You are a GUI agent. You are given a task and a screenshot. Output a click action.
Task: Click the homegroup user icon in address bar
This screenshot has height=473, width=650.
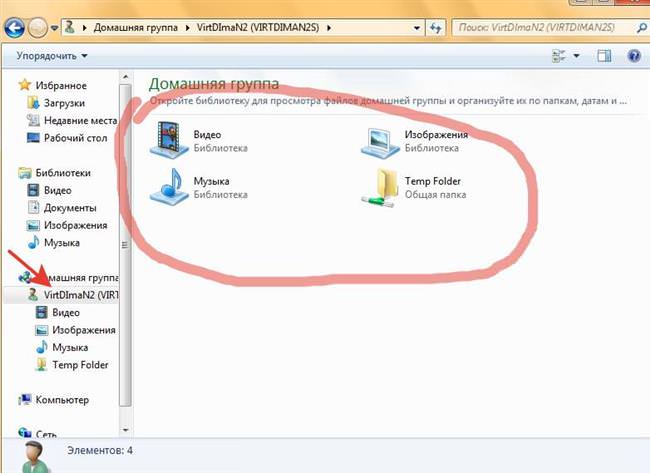70,28
